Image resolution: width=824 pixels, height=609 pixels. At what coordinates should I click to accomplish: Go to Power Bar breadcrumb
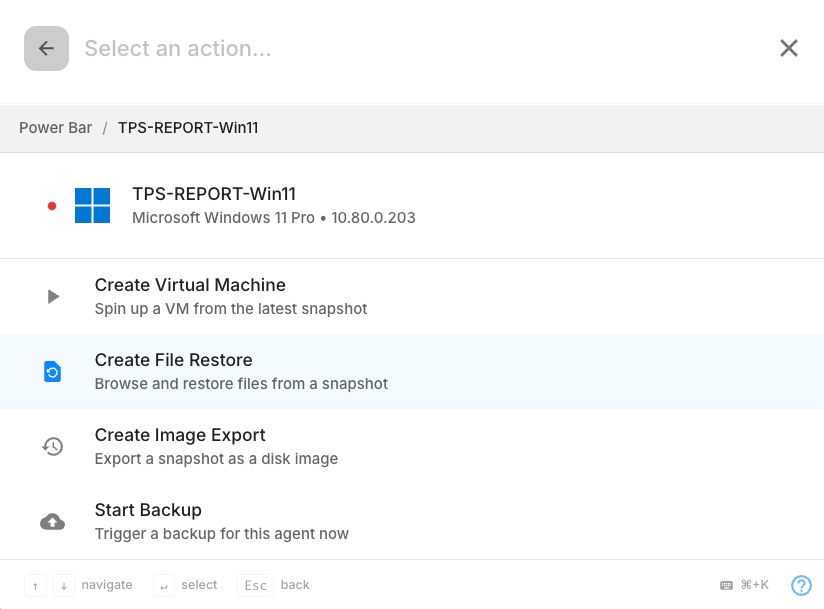(55, 128)
